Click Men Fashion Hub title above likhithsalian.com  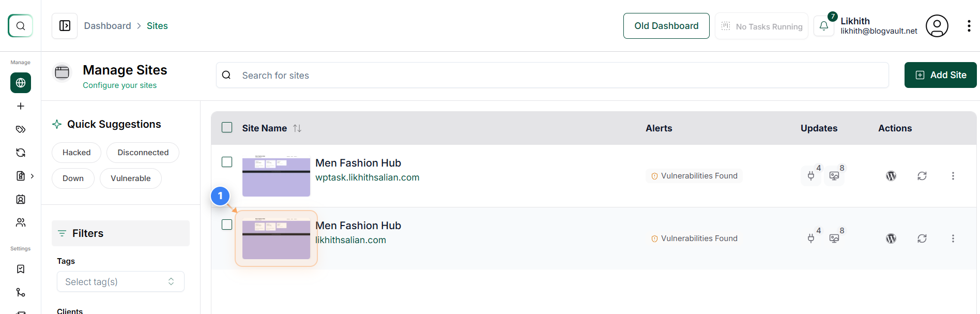(x=358, y=226)
